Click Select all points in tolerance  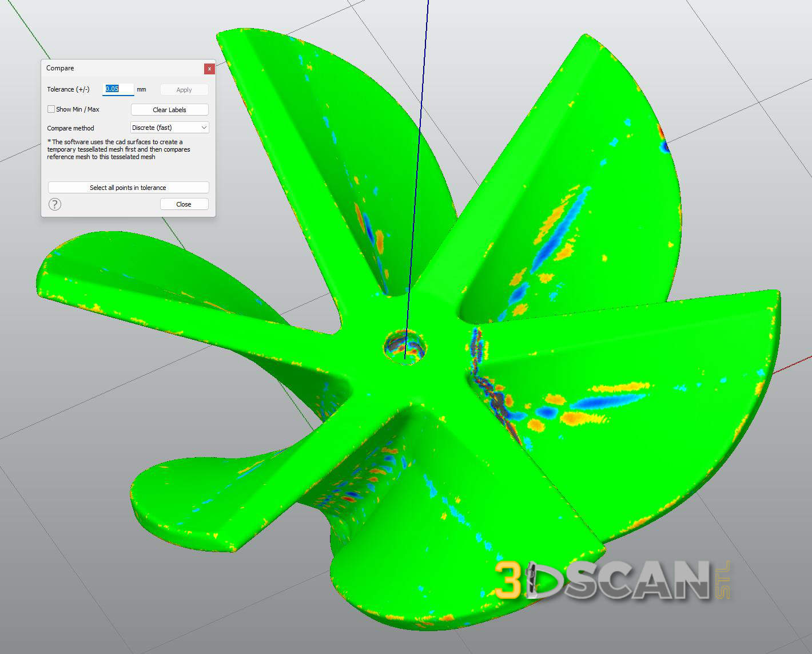(128, 188)
